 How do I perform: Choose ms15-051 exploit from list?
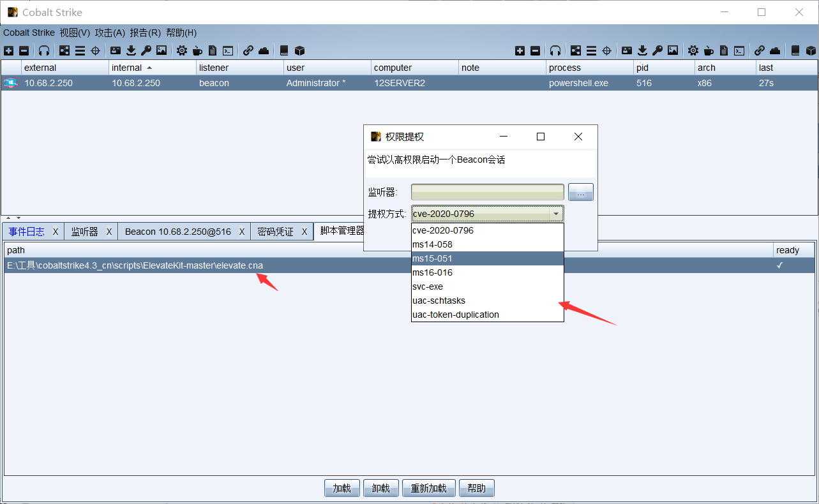coord(488,258)
